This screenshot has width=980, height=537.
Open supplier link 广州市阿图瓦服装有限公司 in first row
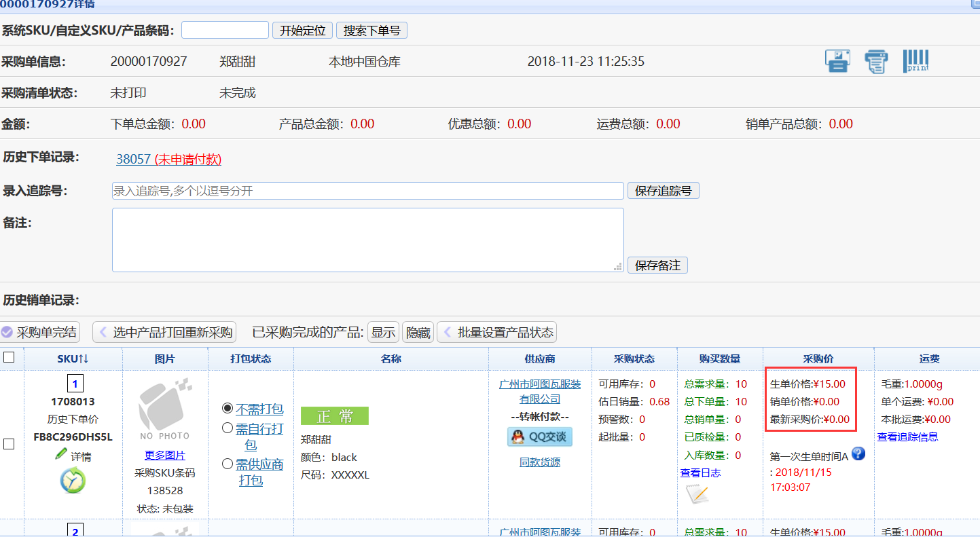pyautogui.click(x=540, y=392)
